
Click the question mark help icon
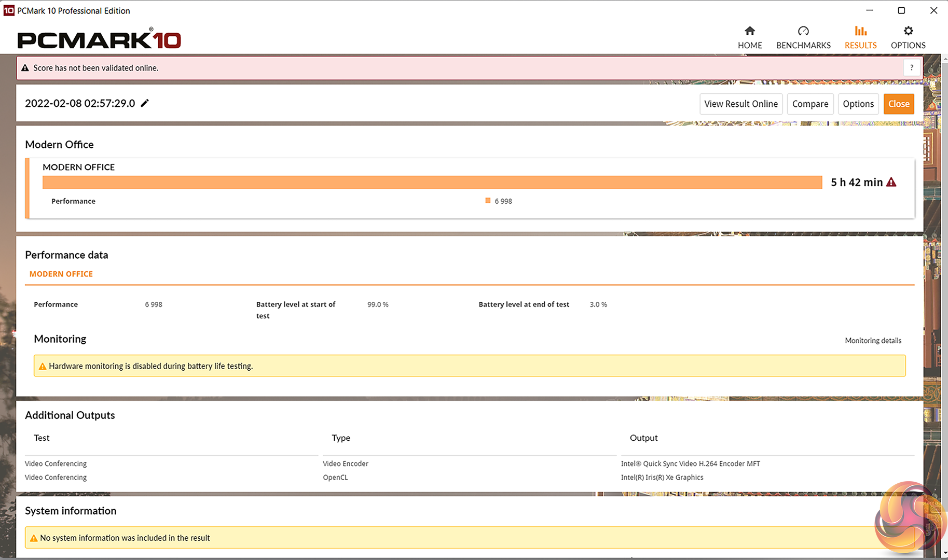coord(912,68)
